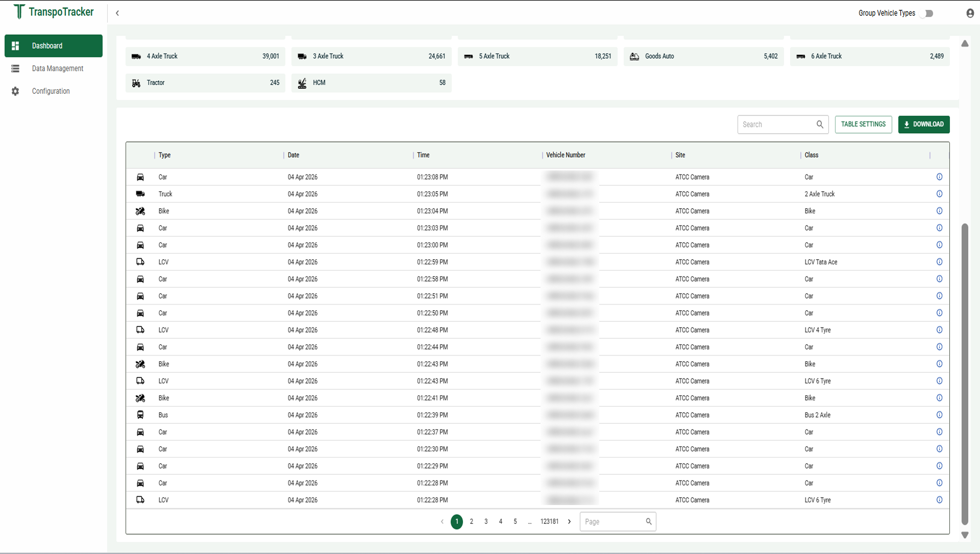Open info for the 01:23:04 PM Bike row
Image resolution: width=980 pixels, height=554 pixels.
(939, 211)
